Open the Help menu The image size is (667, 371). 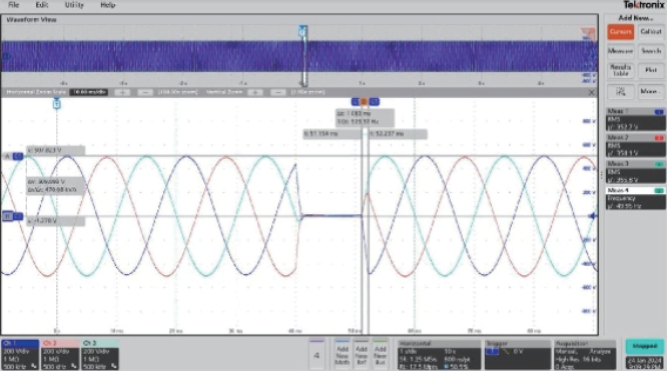[x=108, y=5]
